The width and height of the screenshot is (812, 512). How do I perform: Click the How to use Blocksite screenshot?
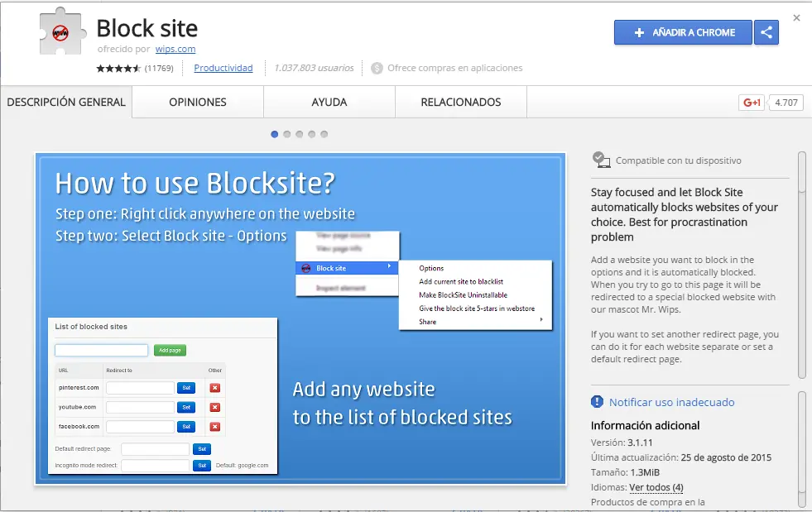[x=300, y=318]
